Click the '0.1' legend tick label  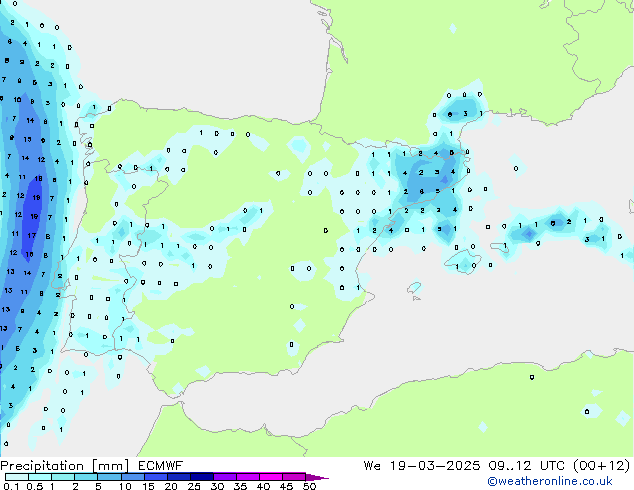(11, 486)
